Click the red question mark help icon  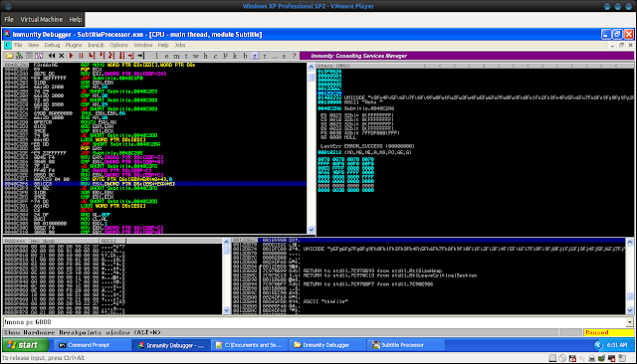coord(295,56)
